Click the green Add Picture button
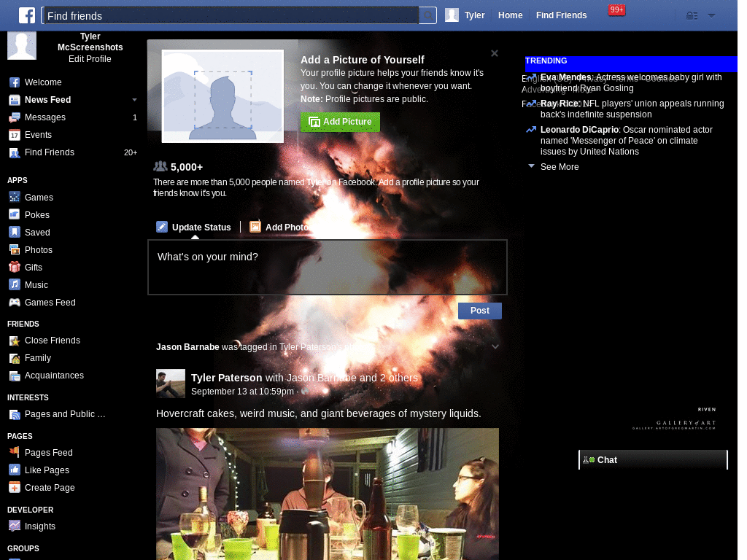Image resolution: width=747 pixels, height=560 pixels. (x=340, y=122)
